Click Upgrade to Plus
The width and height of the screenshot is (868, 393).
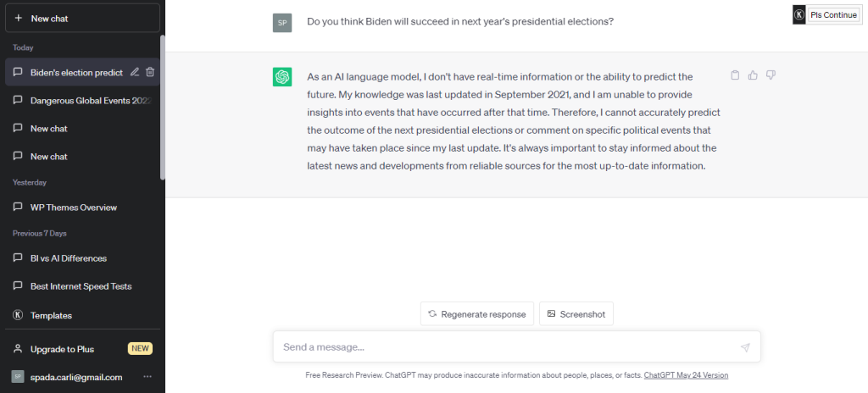click(x=82, y=349)
